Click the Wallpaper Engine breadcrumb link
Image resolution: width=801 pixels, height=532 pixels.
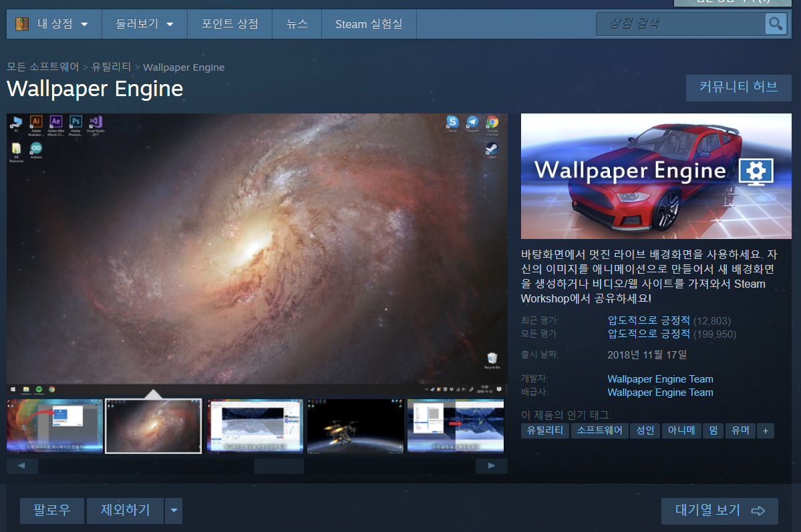[x=184, y=67]
